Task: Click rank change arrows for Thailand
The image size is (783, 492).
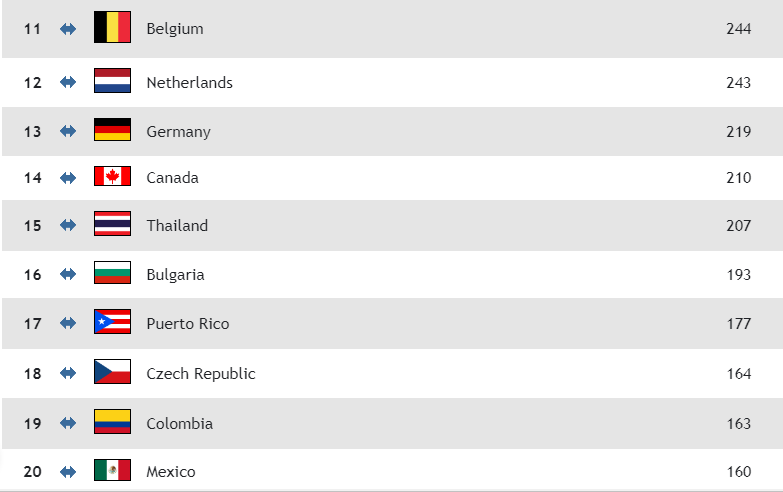Action: click(x=68, y=226)
